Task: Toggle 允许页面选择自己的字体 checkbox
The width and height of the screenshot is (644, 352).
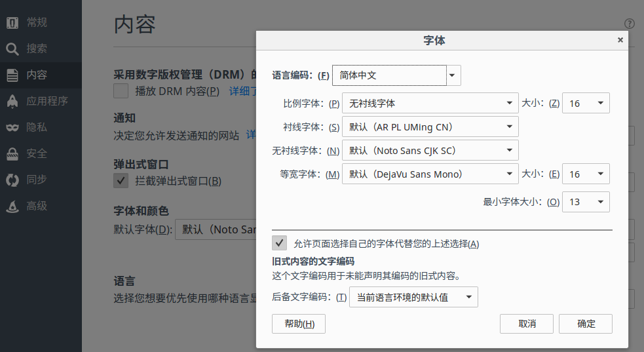Action: 280,243
